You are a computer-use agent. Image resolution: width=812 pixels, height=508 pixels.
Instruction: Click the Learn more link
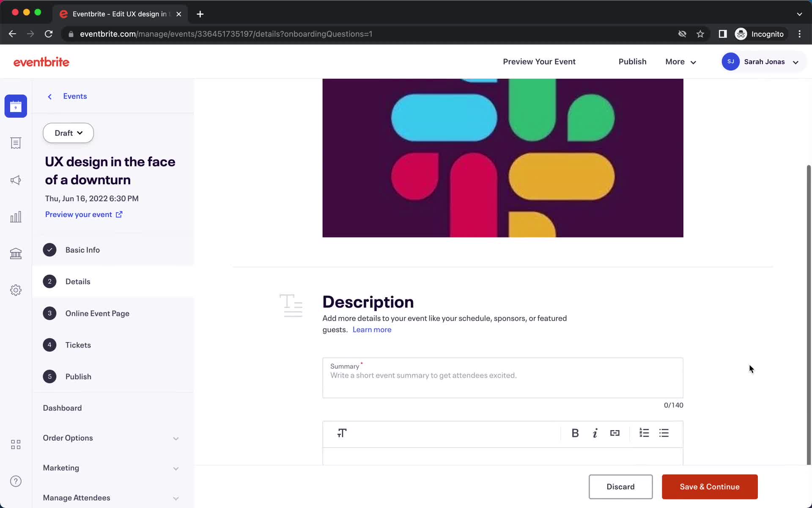[372, 329]
